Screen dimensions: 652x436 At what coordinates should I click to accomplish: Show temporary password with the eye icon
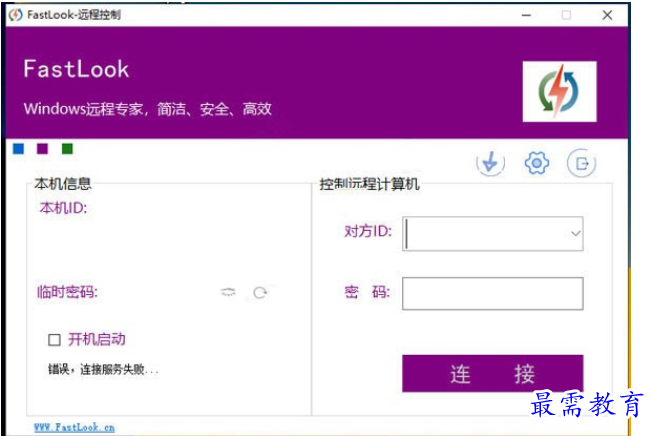point(228,292)
